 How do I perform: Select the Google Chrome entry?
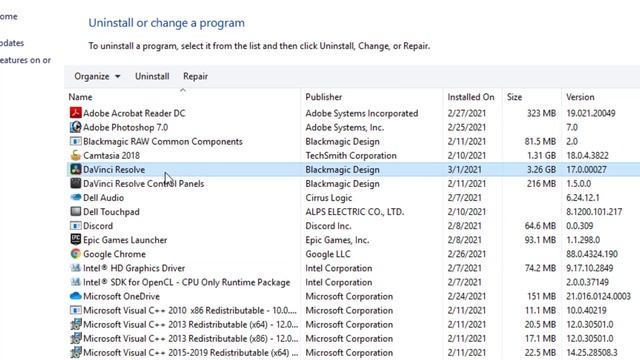(x=114, y=254)
